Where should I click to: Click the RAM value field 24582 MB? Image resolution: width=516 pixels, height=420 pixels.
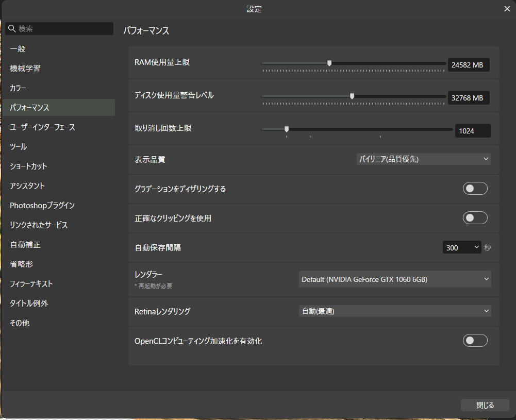468,65
